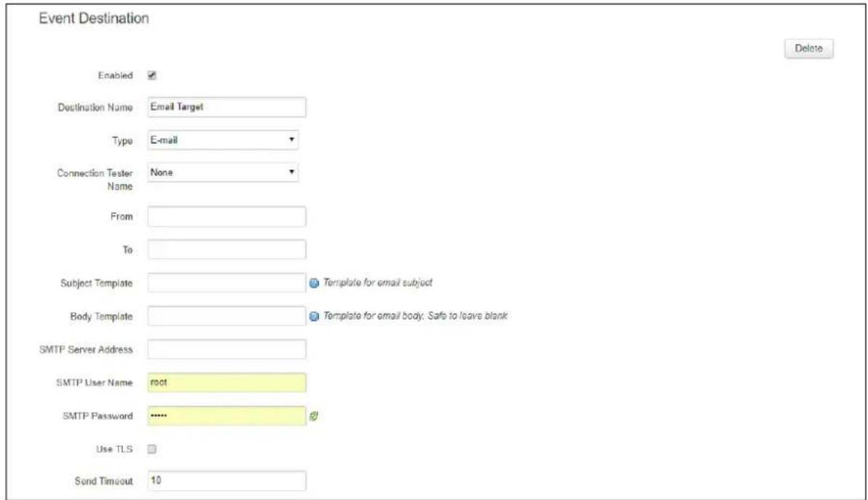Click the Destination Name field
This screenshot has height=500, width=868.
[x=226, y=107]
